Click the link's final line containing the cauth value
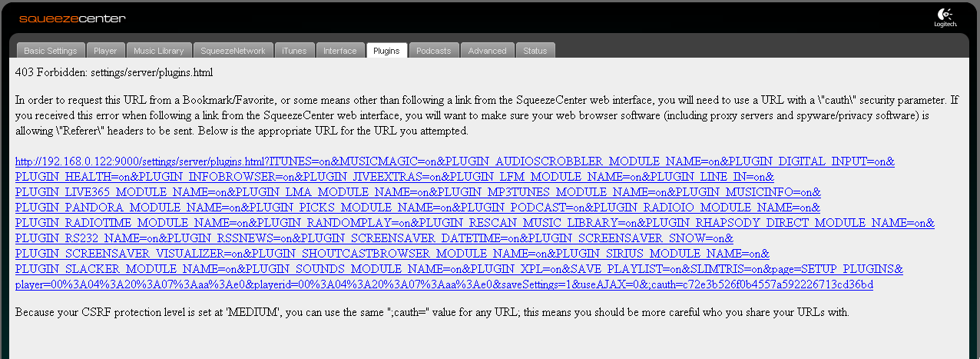This screenshot has width=980, height=359. pos(444,284)
